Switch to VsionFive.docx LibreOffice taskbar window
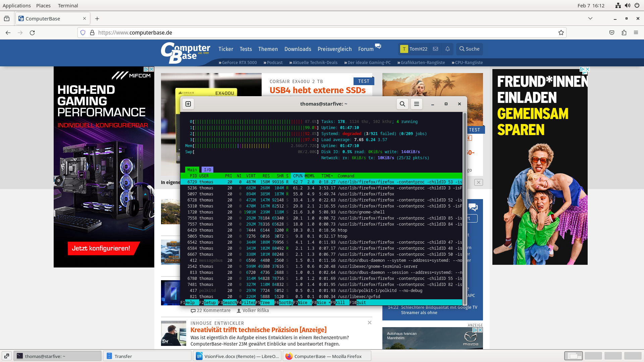644x362 pixels. [237, 356]
